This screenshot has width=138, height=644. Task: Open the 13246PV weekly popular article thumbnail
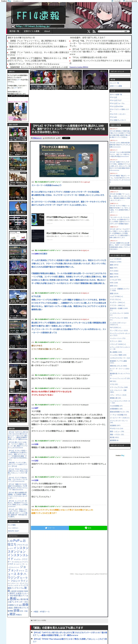coord(18,149)
